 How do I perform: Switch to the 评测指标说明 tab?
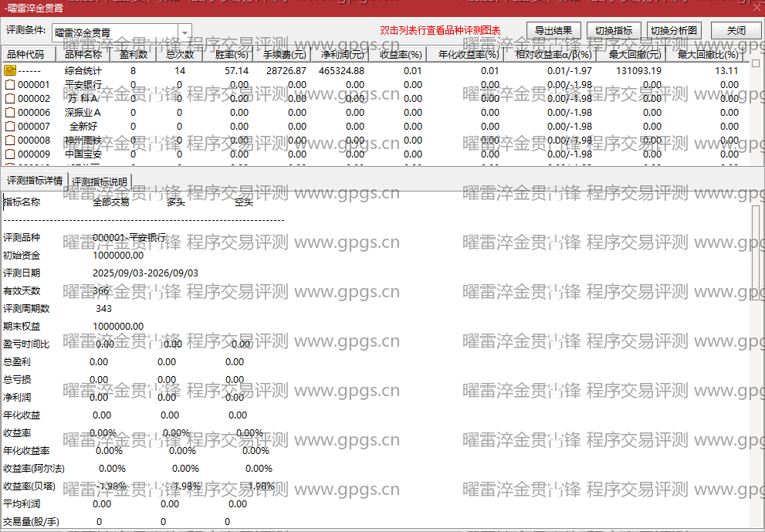point(100,181)
